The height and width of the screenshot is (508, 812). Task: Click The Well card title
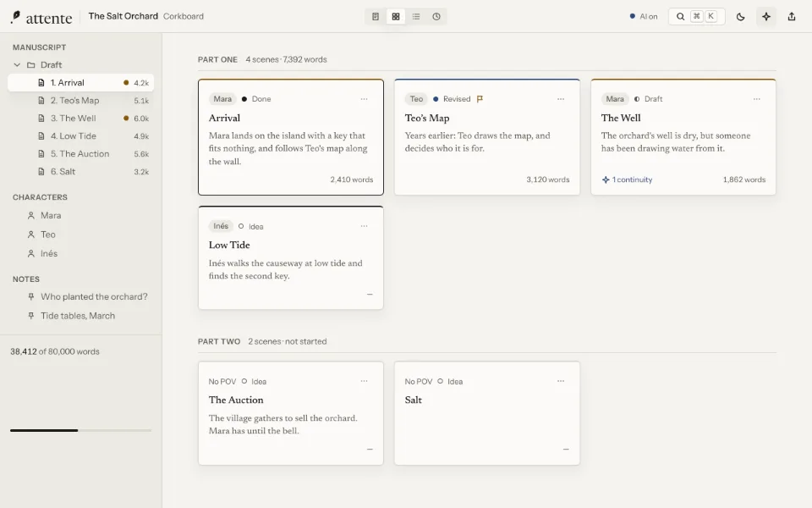621,119
